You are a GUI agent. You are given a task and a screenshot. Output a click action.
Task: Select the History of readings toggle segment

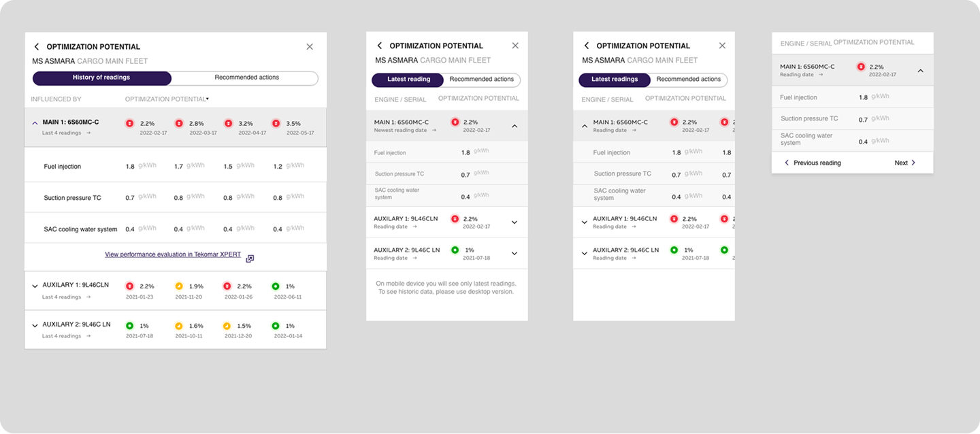[x=101, y=78]
